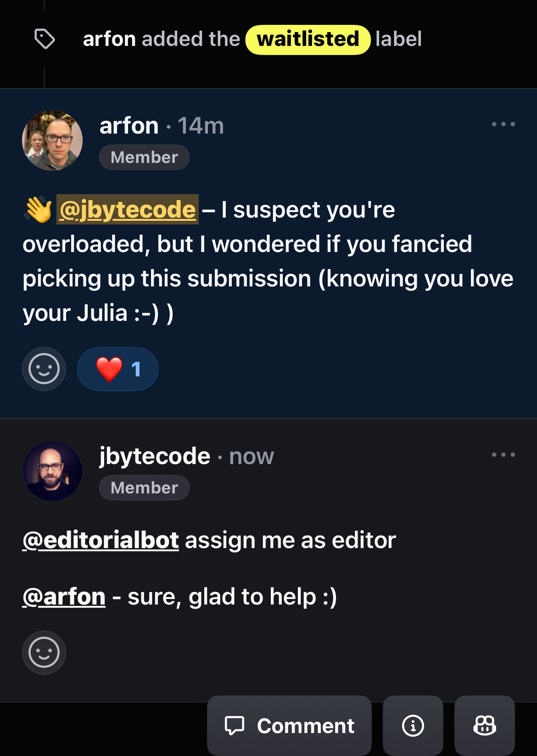537x756 pixels.
Task: Click the Member badge under jbytecode
Action: (x=144, y=488)
